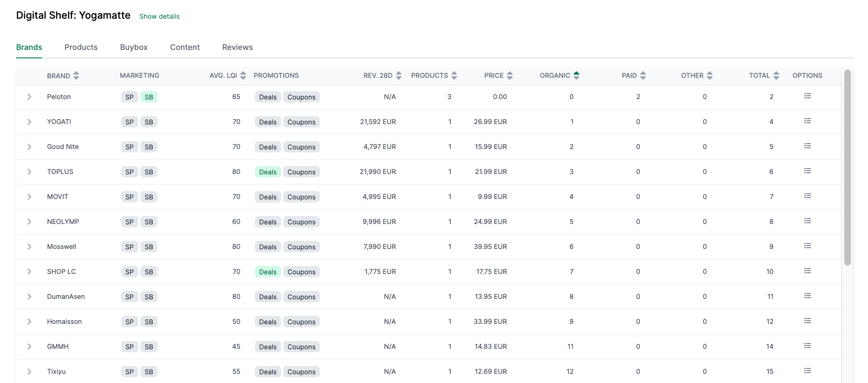Toggle Organic column sort arrows
This screenshot has height=383, width=868.
tap(576, 75)
